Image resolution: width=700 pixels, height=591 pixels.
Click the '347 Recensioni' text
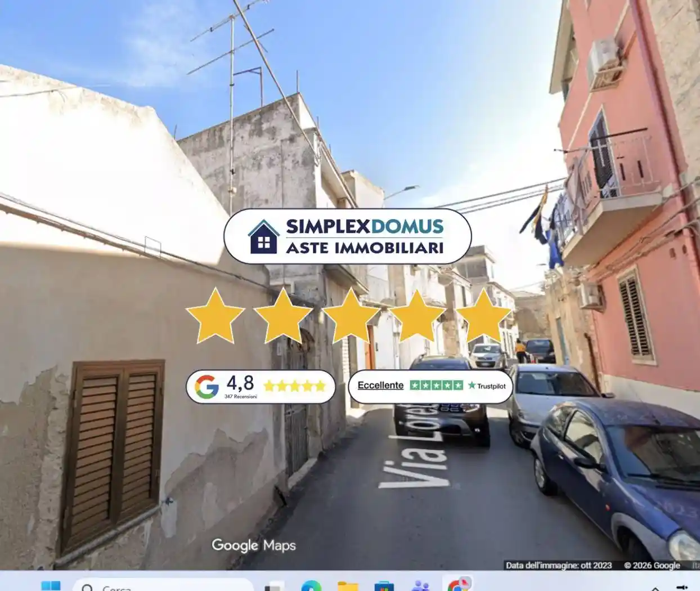[x=240, y=397]
